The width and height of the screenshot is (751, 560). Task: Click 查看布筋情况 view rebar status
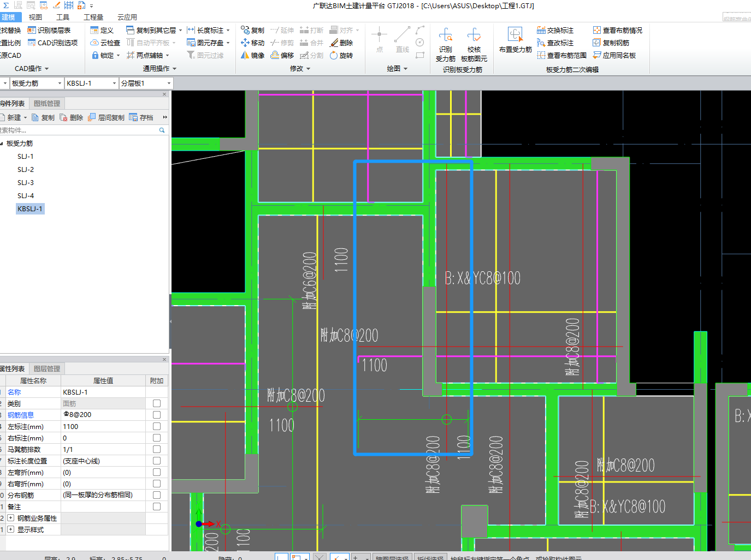pyautogui.click(x=617, y=31)
